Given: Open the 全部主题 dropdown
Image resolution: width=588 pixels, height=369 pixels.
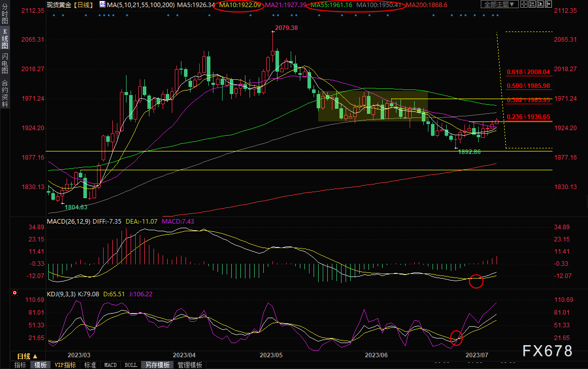Looking at the screenshot, I should [x=500, y=4].
